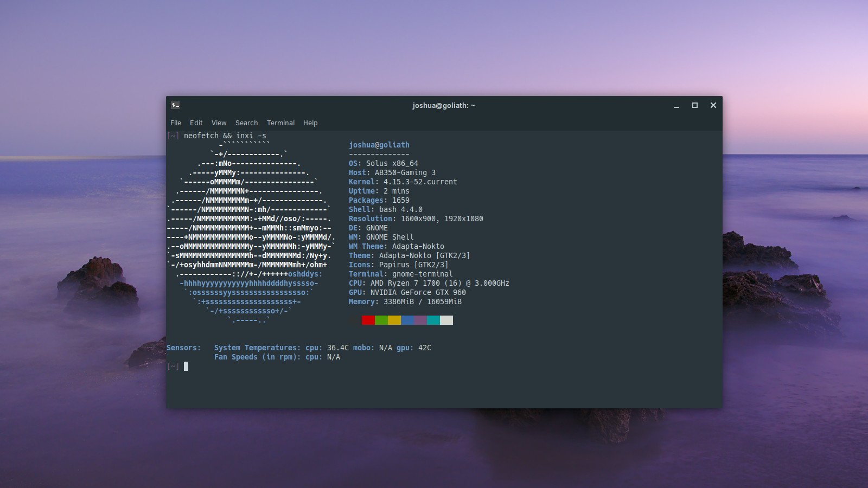The width and height of the screenshot is (868, 488).
Task: Click the gpu temperature value "42C"
Action: tap(425, 348)
